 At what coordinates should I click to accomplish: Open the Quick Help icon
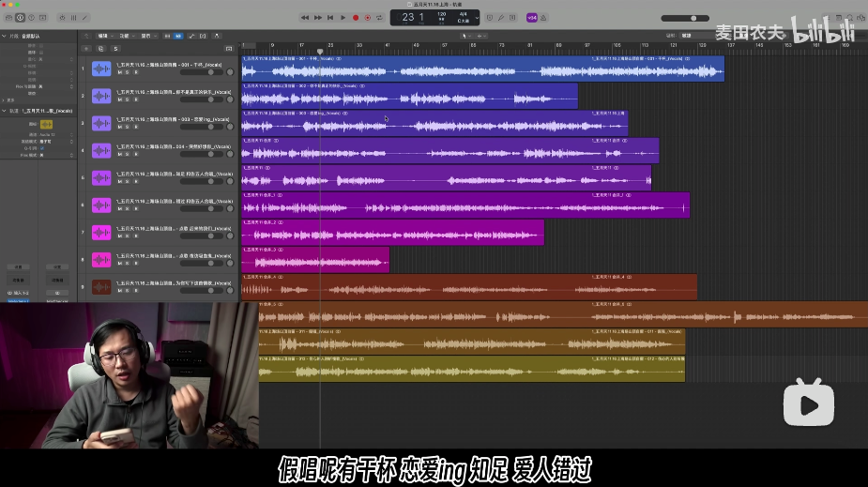pyautogui.click(x=32, y=18)
